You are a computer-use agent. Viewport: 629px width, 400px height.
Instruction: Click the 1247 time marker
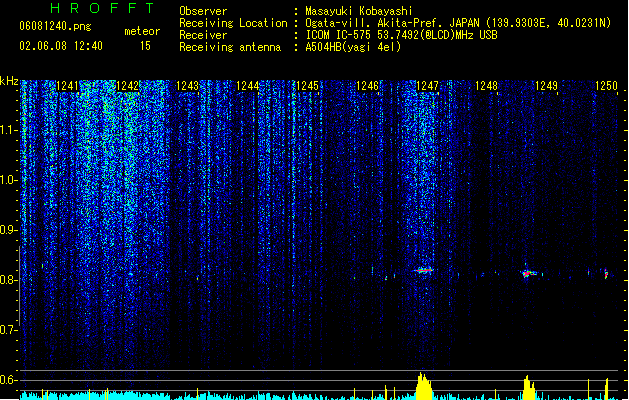pos(428,86)
